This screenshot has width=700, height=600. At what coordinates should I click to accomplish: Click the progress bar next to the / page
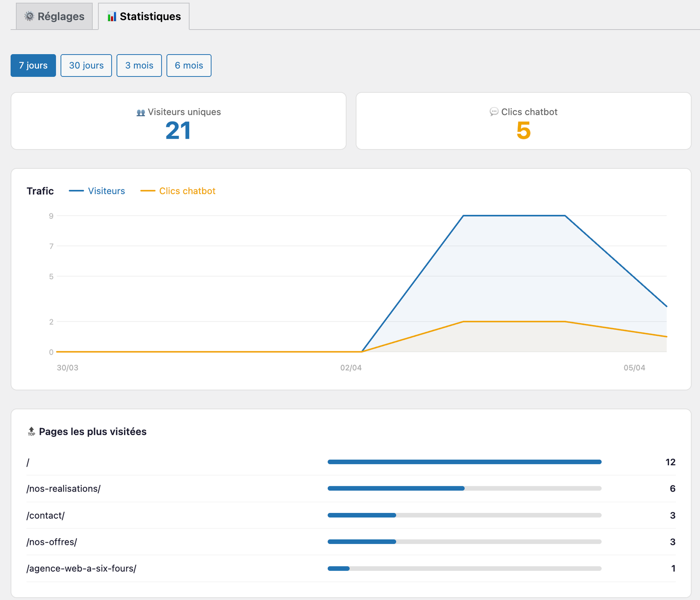(464, 461)
